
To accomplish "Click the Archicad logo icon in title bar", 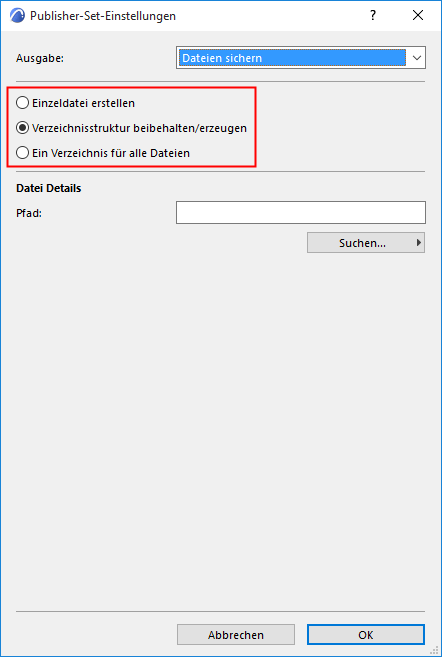I will click(x=18, y=16).
